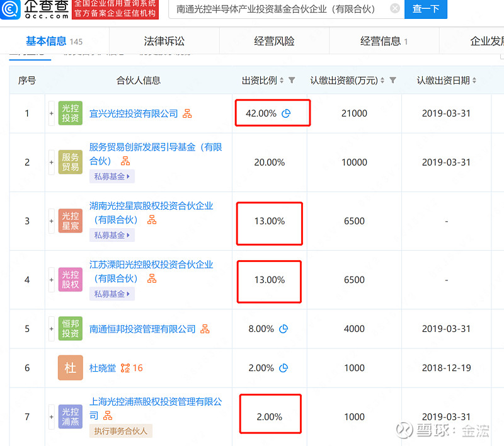Viewport: 504px width, 446px height.
Task: Click the 合伙人信息 column header
Action: tap(138, 81)
